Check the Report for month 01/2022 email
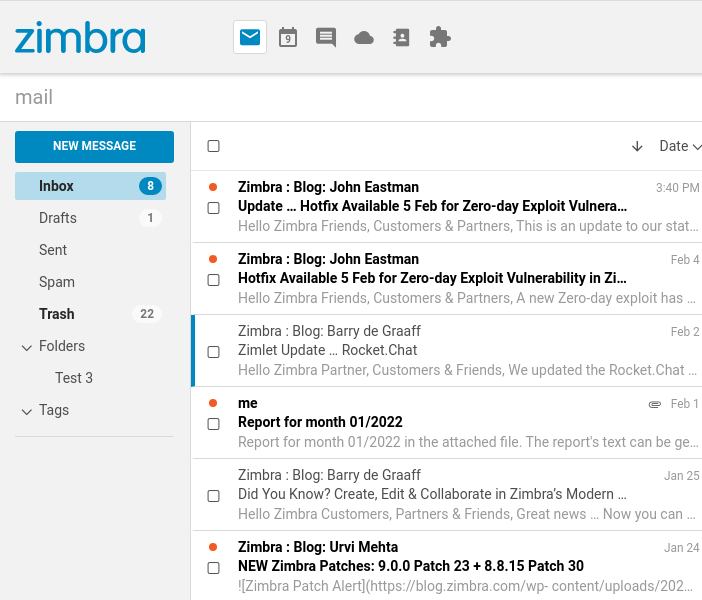The height and width of the screenshot is (600, 702). [214, 424]
